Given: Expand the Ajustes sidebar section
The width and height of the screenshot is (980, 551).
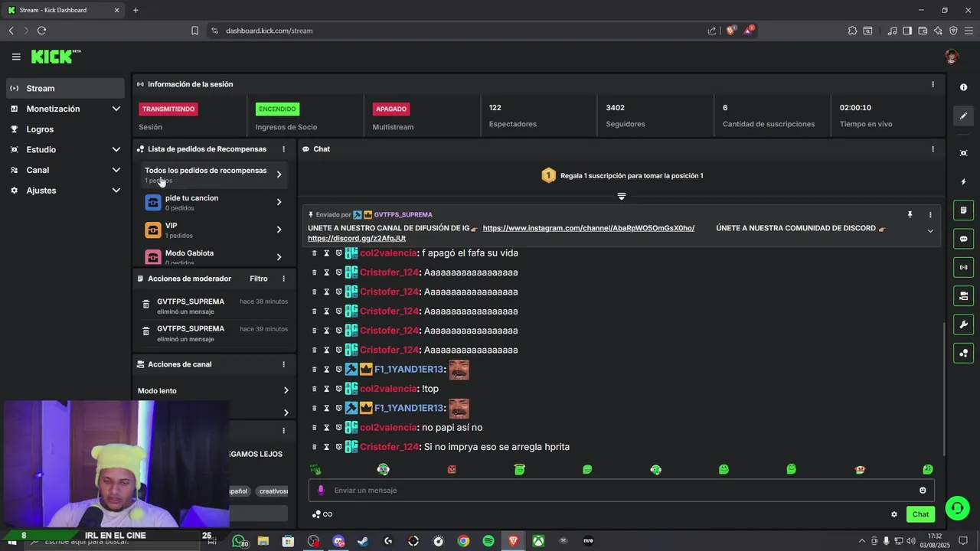Looking at the screenshot, I should click(x=65, y=191).
